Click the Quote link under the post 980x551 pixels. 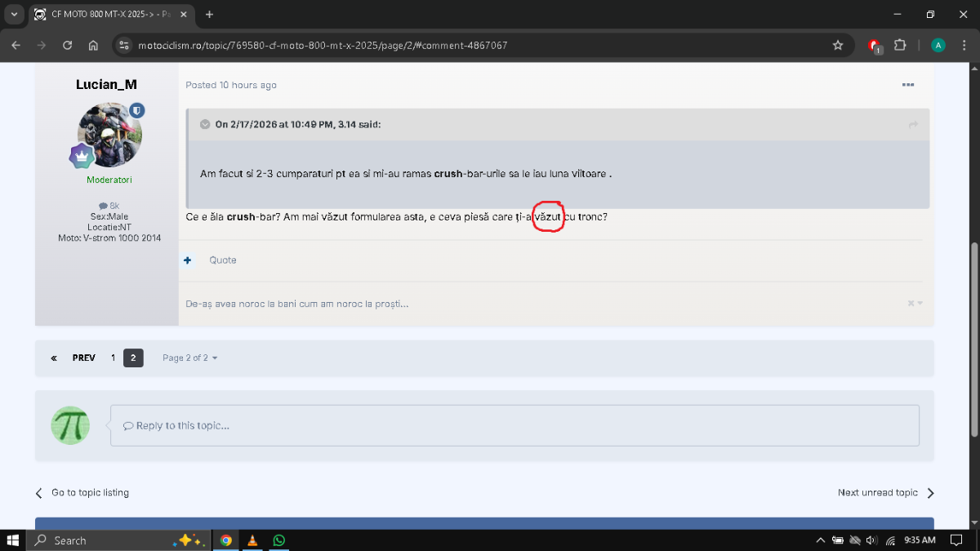[x=222, y=260]
